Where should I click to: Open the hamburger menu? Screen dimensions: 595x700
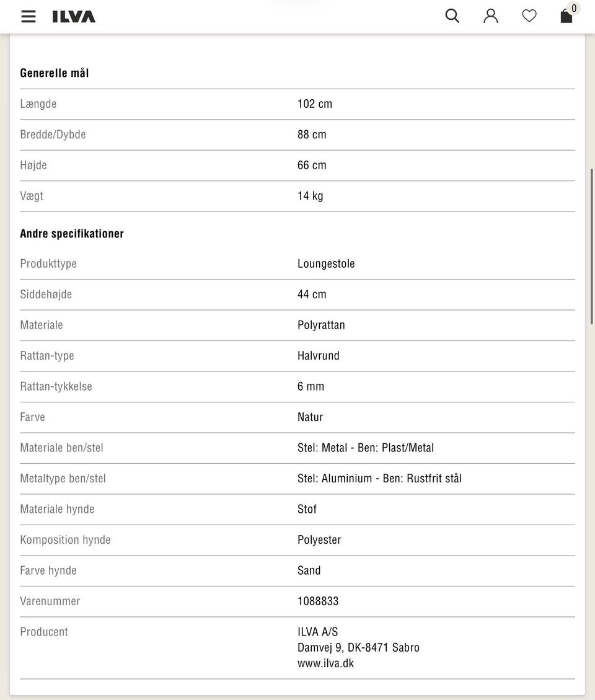28,17
